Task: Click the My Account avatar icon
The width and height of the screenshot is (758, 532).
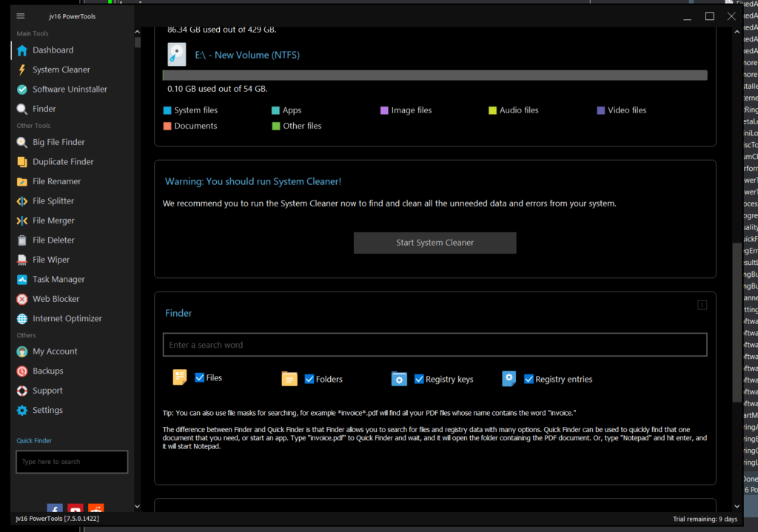Action: (x=21, y=351)
